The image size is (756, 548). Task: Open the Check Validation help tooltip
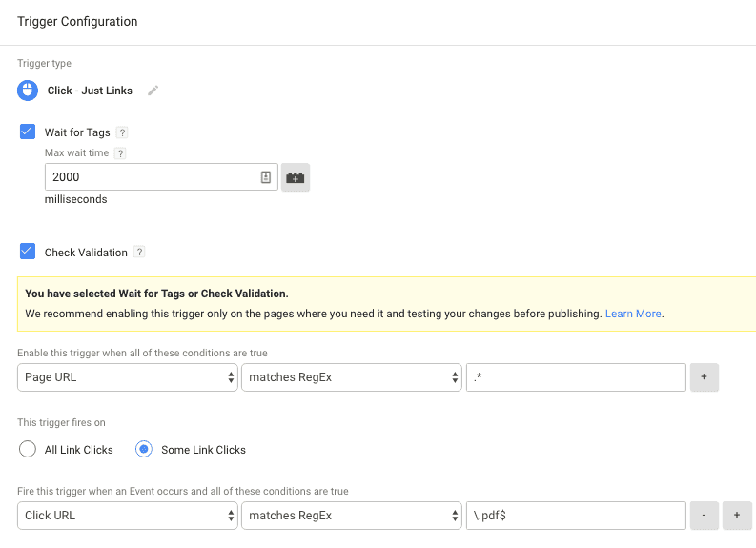[139, 252]
